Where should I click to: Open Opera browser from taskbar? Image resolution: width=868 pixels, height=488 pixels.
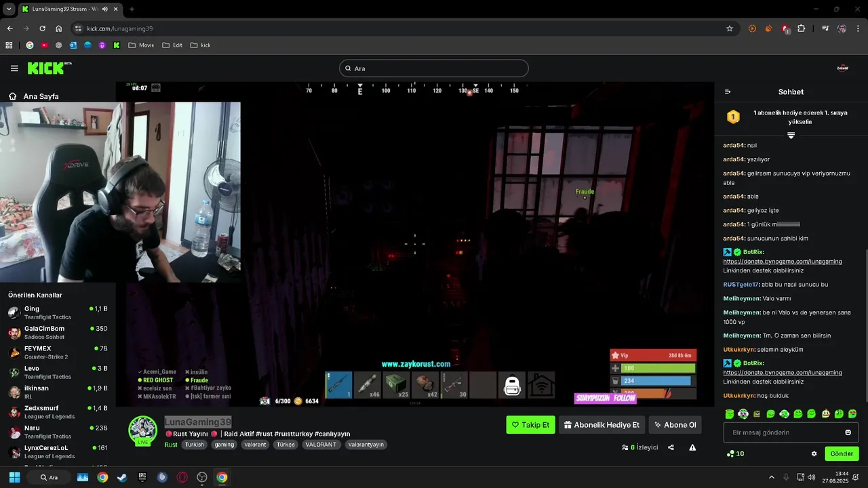click(182, 477)
